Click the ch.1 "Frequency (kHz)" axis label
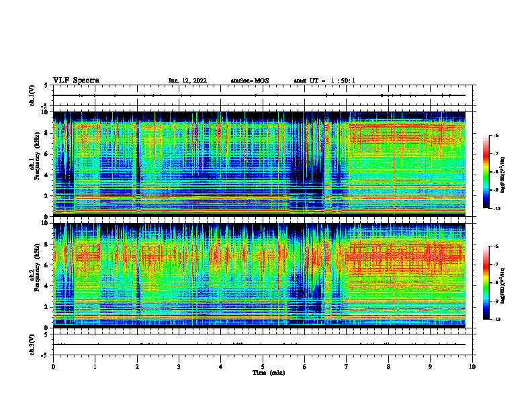532x411 pixels. 38,156
